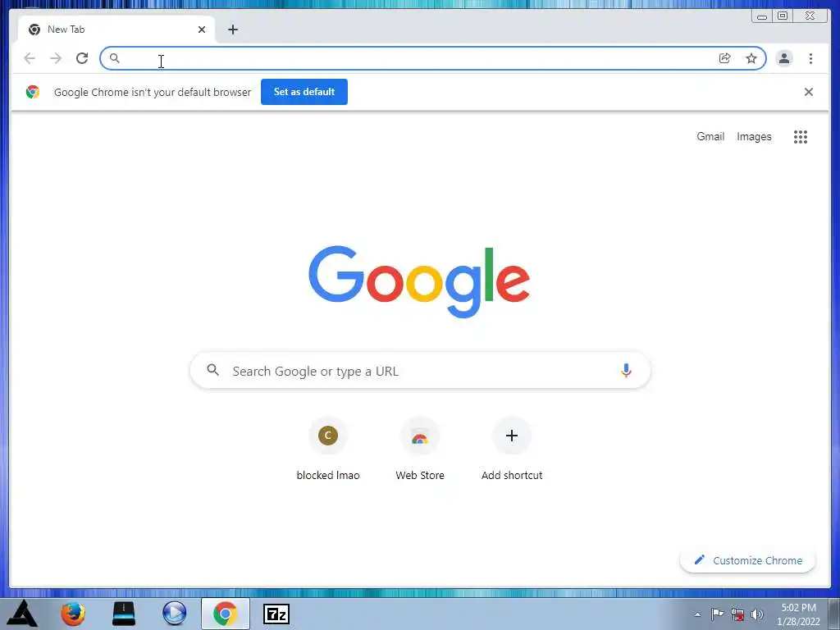The height and width of the screenshot is (630, 840).
Task: Click the Action Center flag icon
Action: pos(717,614)
